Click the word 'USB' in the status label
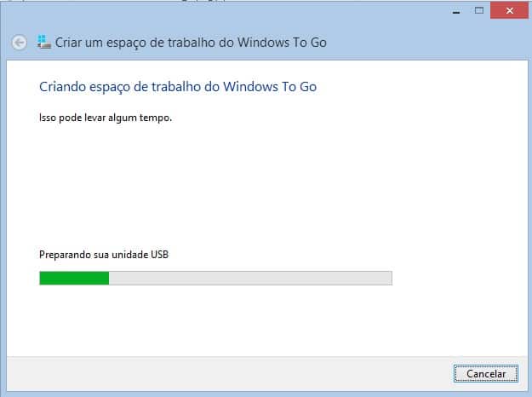Image resolution: width=532 pixels, height=397 pixels. (160, 255)
